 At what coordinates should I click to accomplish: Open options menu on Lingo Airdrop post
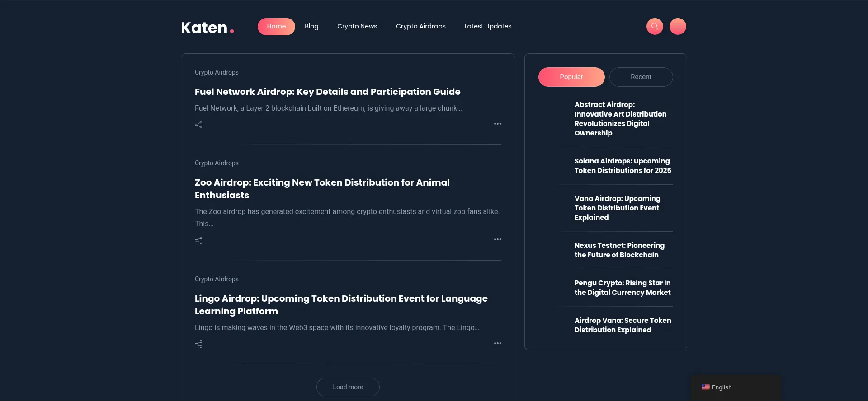point(497,343)
